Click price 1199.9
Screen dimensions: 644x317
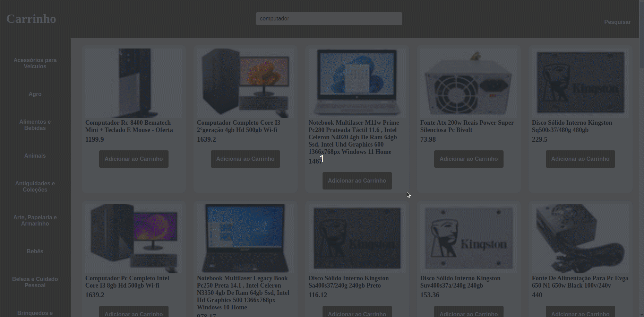[x=94, y=139]
